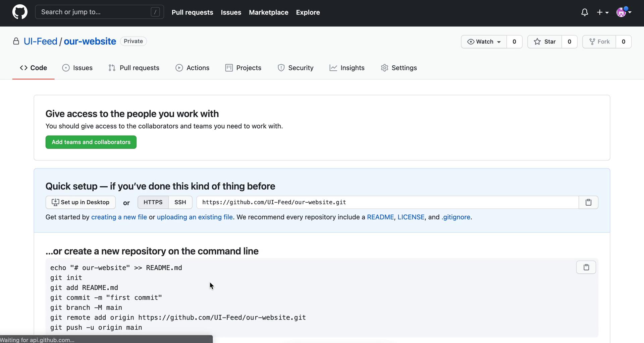Click the watchers count next to Watch
Image resolution: width=644 pixels, height=343 pixels.
point(514,42)
